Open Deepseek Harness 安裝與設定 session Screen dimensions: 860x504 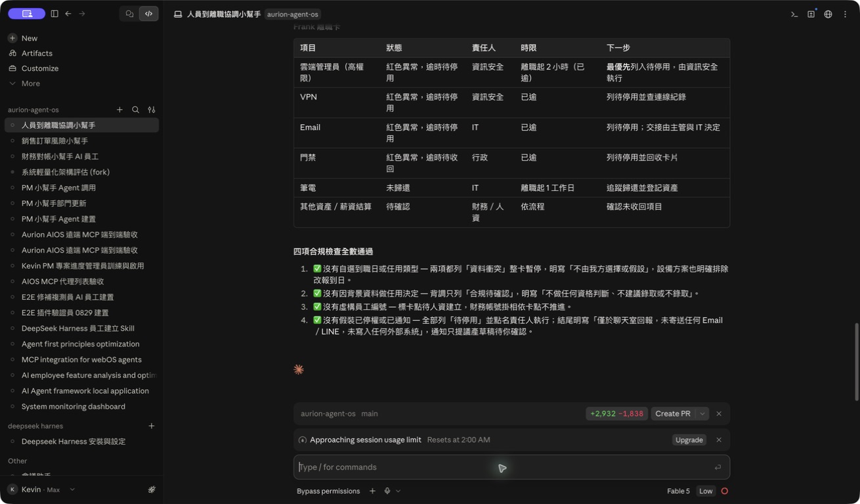[x=81, y=442]
